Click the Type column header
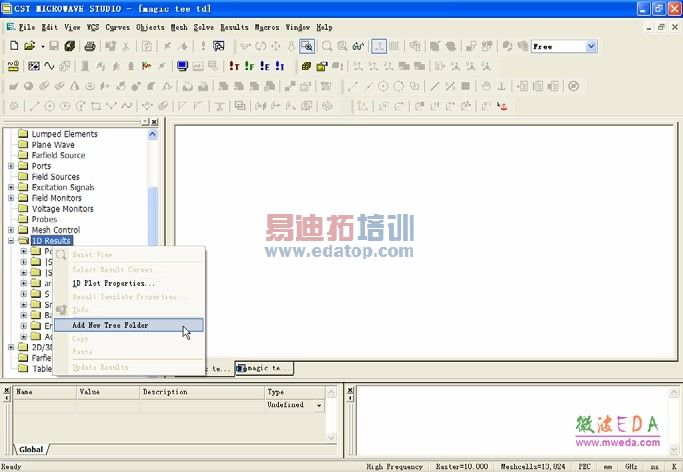 295,392
